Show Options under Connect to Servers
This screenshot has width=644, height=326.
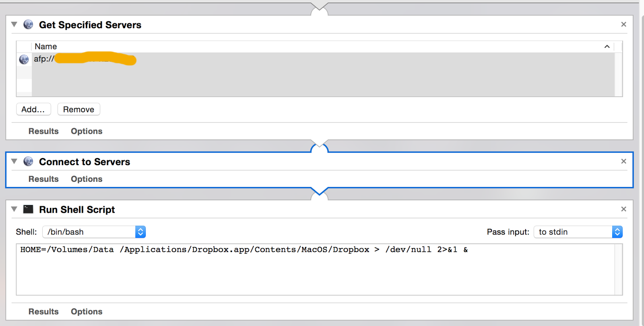pyautogui.click(x=87, y=179)
